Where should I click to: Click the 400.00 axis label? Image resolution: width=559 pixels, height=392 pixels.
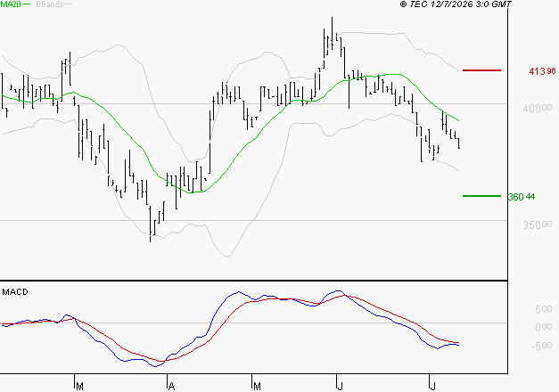pos(538,108)
